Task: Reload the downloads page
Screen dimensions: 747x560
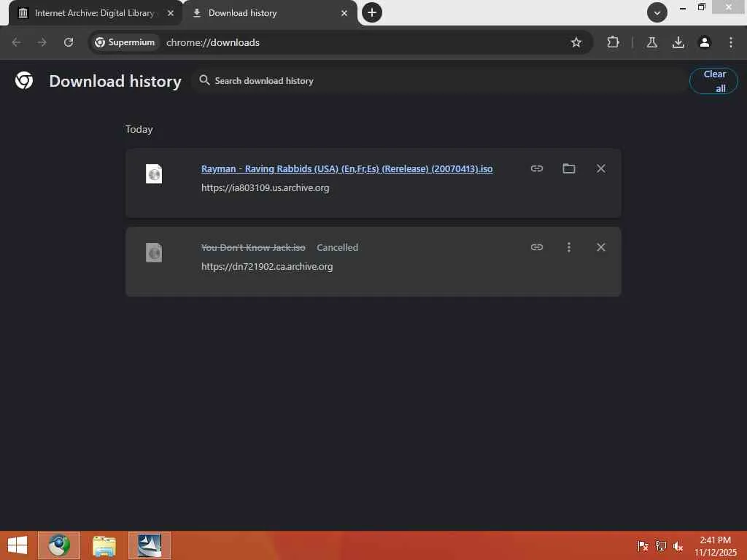Action: pyautogui.click(x=69, y=42)
